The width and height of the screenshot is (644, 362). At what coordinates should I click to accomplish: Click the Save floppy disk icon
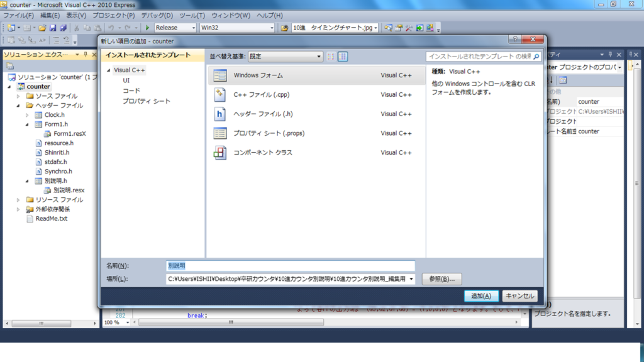pyautogui.click(x=53, y=28)
